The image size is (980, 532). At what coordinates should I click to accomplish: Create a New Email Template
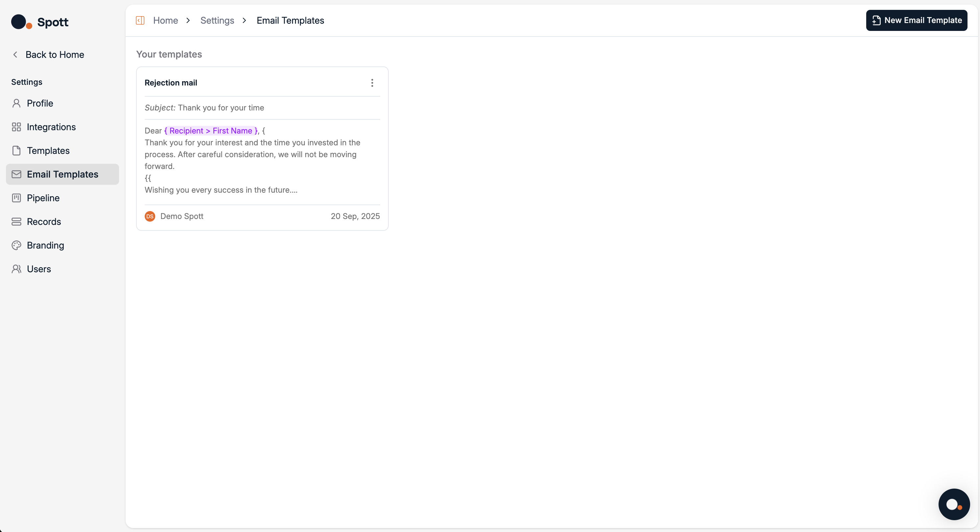pyautogui.click(x=917, y=20)
